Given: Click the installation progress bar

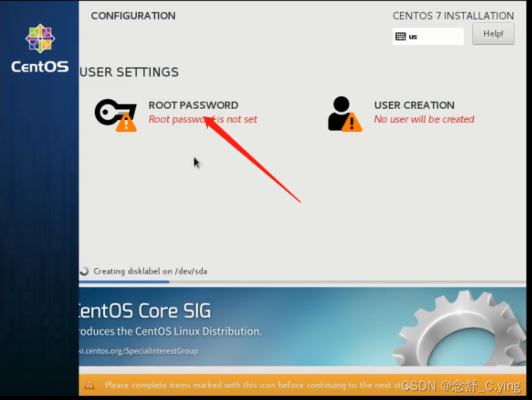Looking at the screenshot, I should point(302,281).
